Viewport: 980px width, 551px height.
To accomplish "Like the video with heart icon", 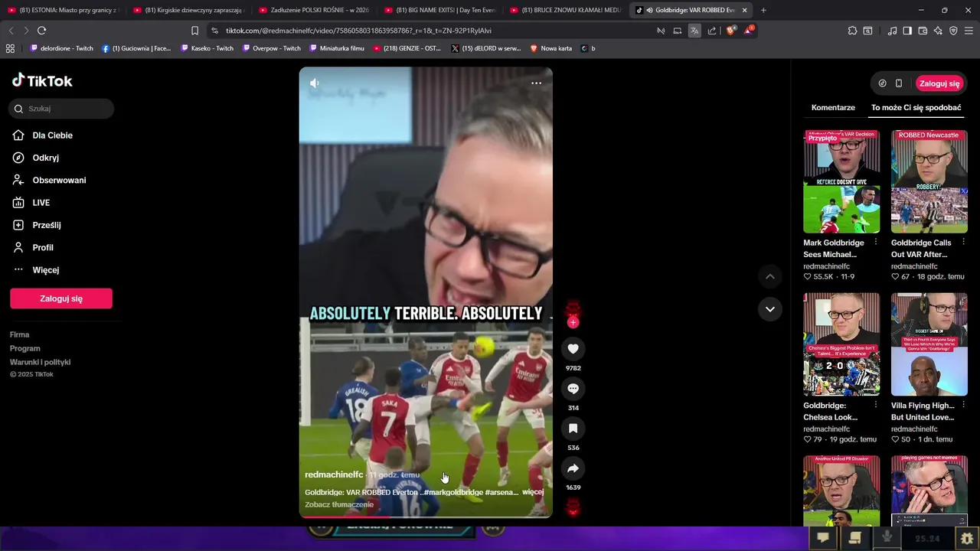I will point(573,349).
